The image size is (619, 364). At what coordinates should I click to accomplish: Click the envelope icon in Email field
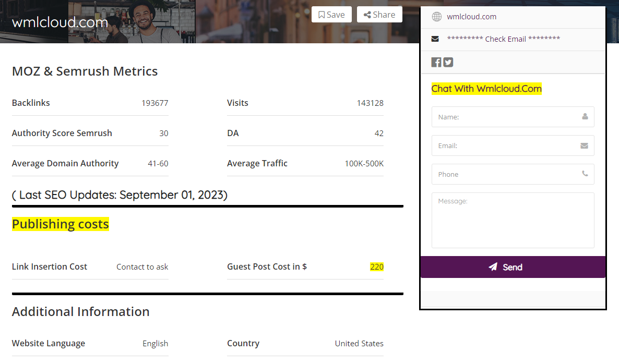(x=585, y=145)
